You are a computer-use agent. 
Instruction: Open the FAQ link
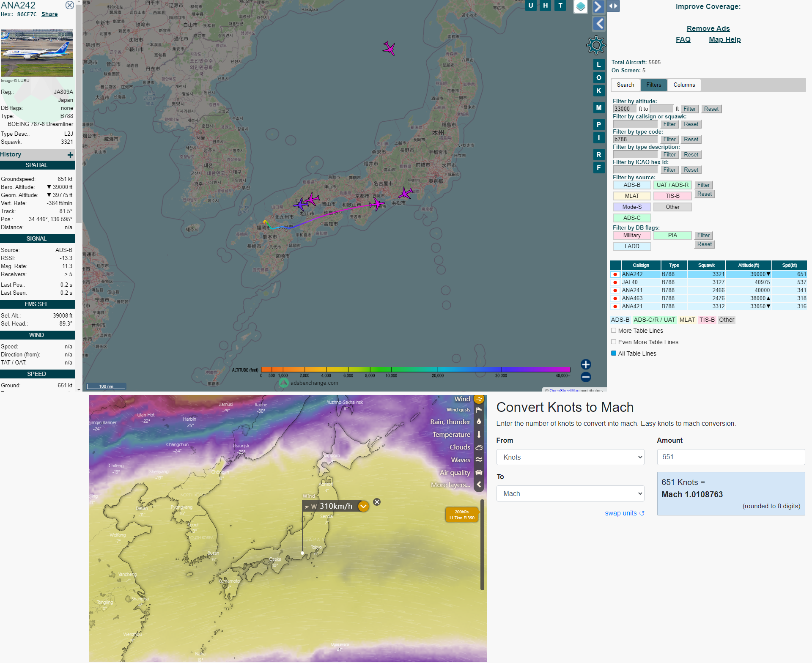[683, 39]
